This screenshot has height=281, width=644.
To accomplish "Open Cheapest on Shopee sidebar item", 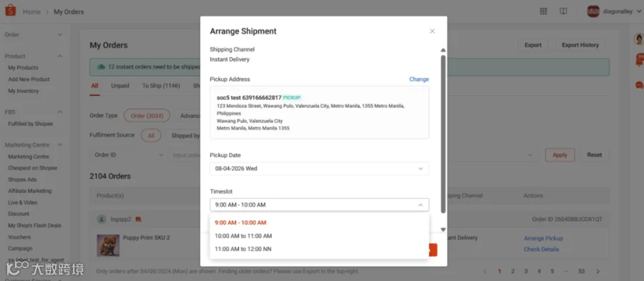I will [x=32, y=168].
